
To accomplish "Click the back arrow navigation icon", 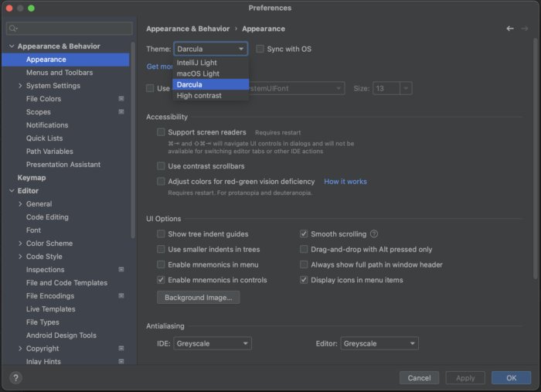I will coord(510,29).
